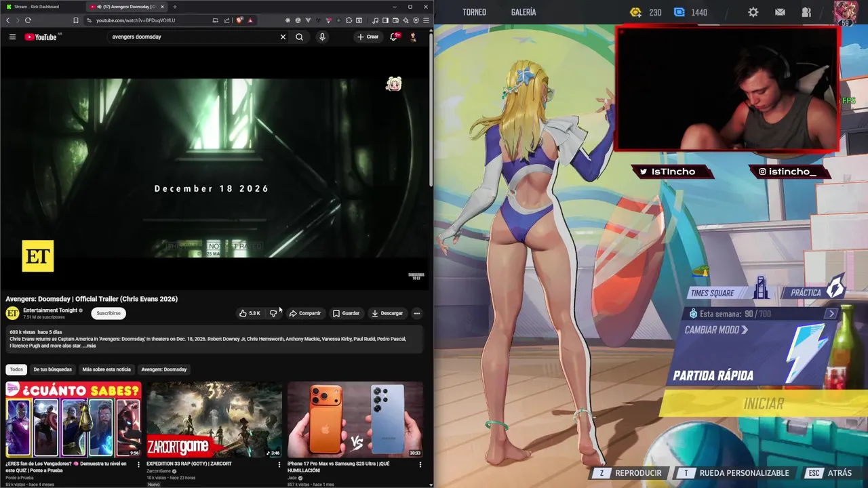The image size is (868, 488).
Task: Save video with Guardar button
Action: 346,313
